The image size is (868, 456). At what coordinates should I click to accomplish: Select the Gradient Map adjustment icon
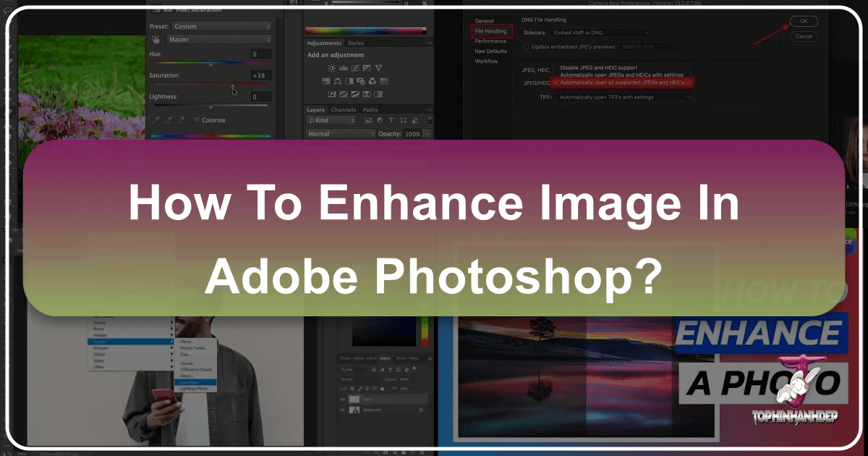pyautogui.click(x=367, y=93)
